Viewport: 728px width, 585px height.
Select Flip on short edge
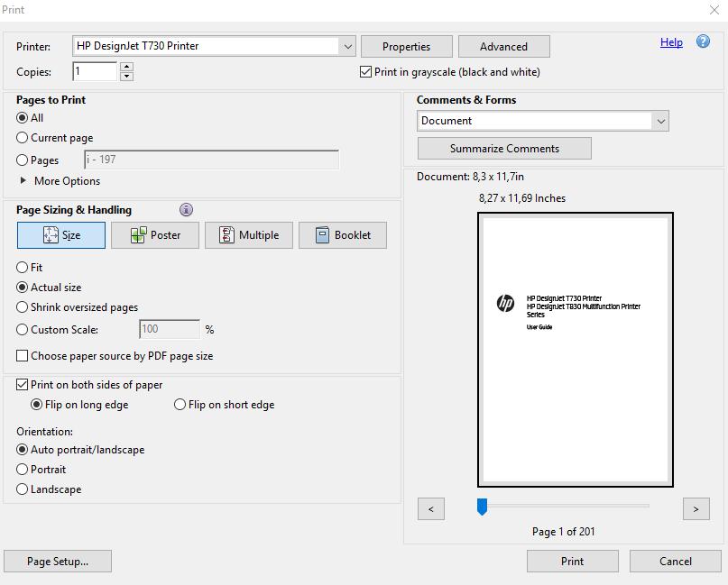180,405
